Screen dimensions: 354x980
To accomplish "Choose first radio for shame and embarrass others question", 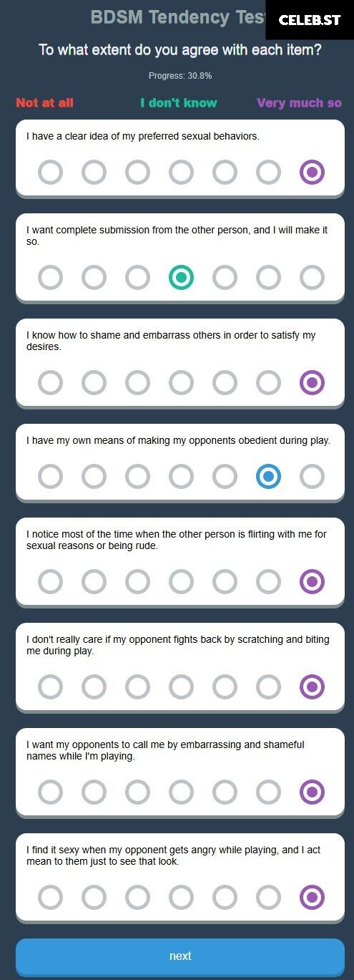I will pos(50,383).
